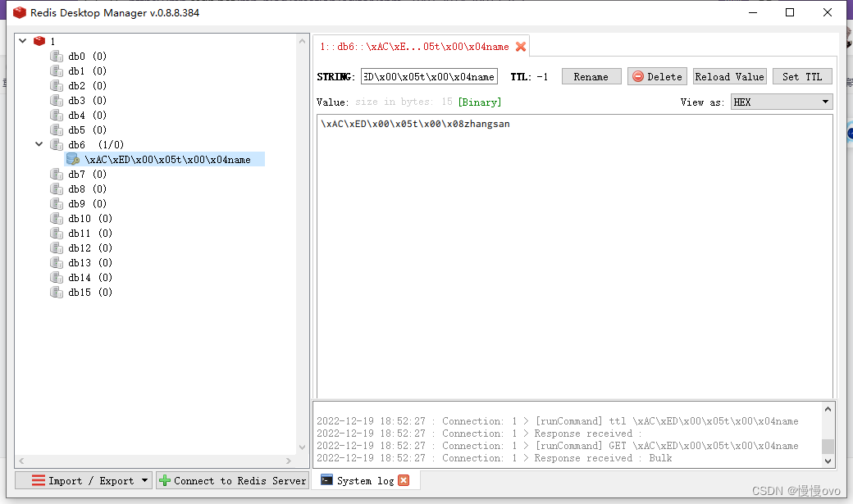Select the System log tab
853x504 pixels.
(367, 480)
